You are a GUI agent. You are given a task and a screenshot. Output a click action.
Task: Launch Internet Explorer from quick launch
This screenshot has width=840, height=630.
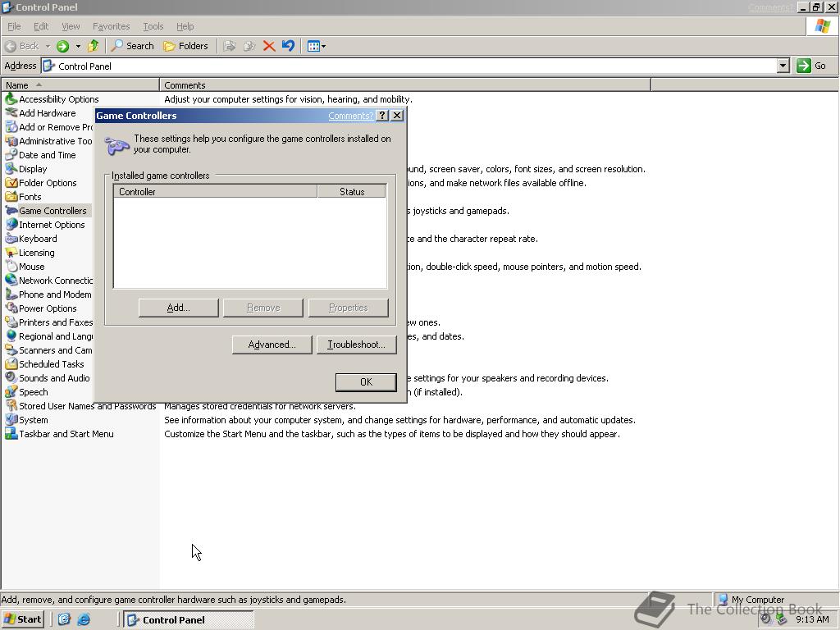pyautogui.click(x=84, y=620)
